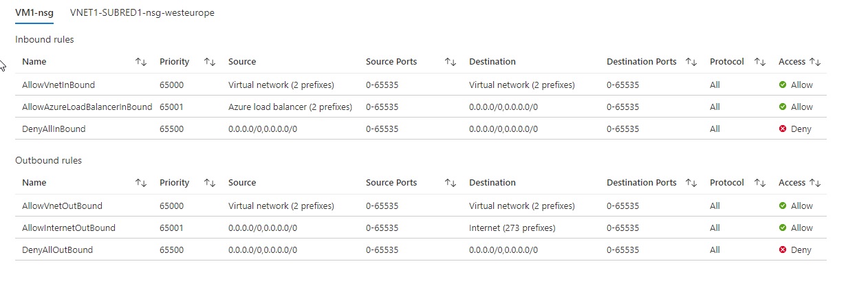Sort outbound rules by Name arrows icon

pyautogui.click(x=141, y=183)
